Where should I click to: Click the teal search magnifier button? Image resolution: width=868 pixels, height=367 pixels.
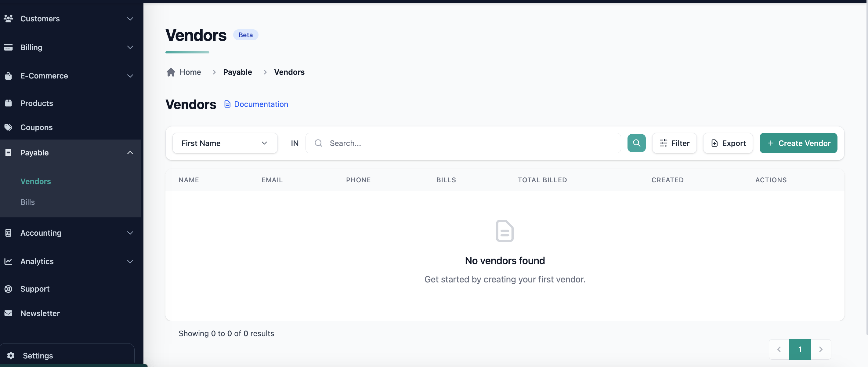[636, 143]
